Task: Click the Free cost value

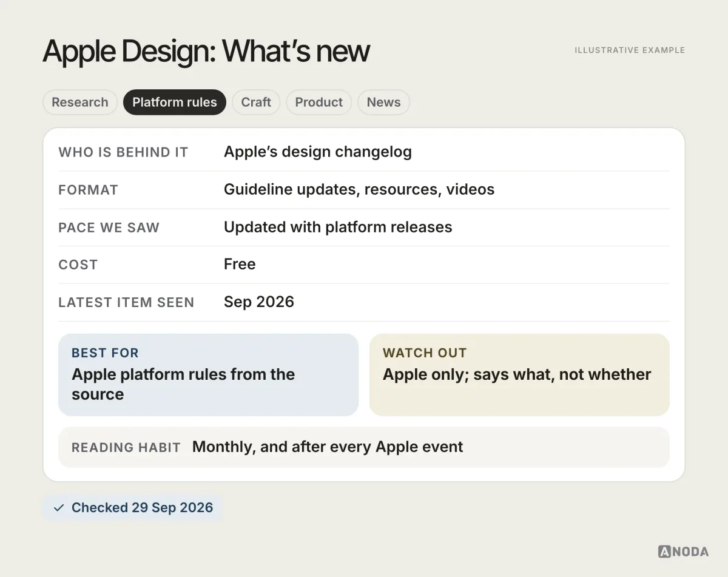Action: tap(240, 264)
